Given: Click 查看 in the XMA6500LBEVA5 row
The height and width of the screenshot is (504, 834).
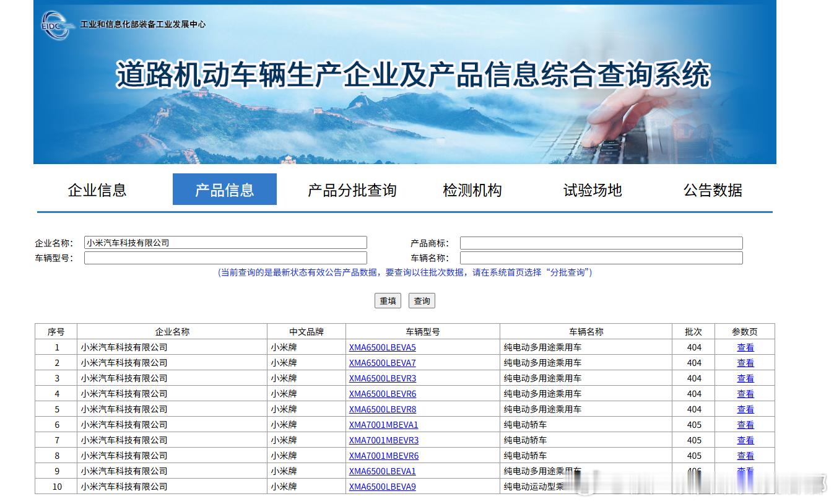Looking at the screenshot, I should [x=745, y=347].
